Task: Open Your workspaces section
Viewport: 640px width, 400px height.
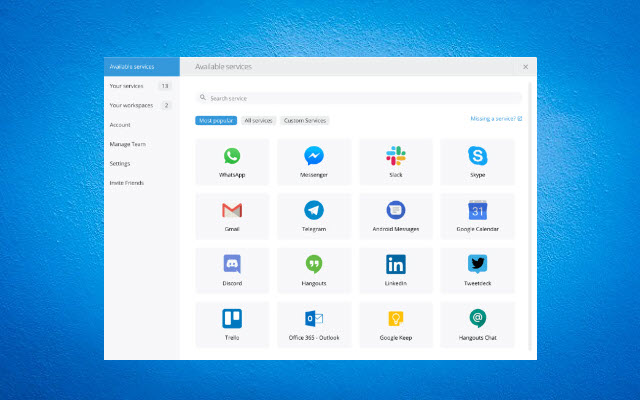Action: 142,105
